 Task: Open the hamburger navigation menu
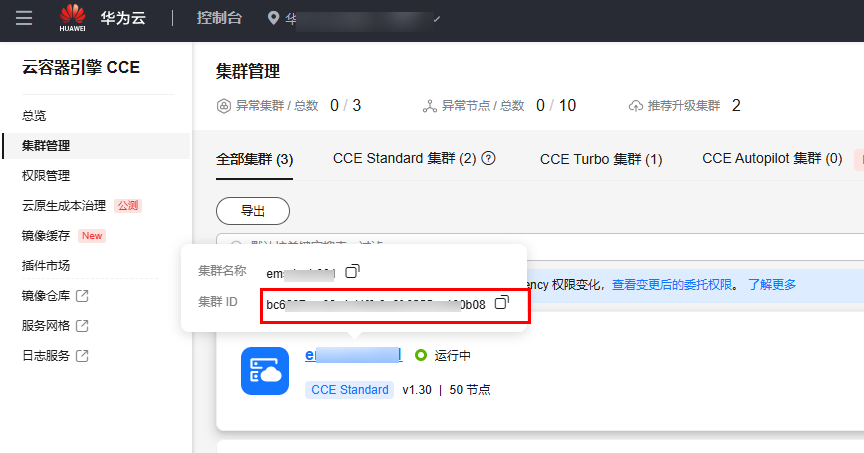[24, 18]
